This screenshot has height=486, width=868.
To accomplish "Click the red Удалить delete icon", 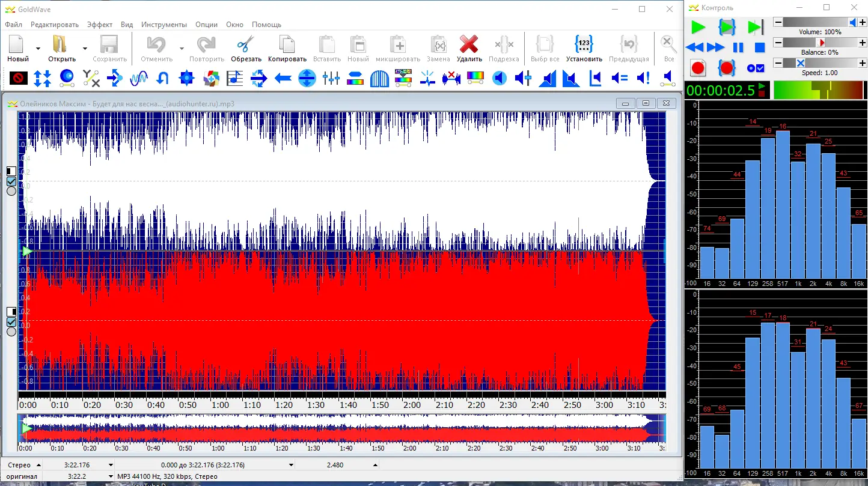I will (x=469, y=45).
